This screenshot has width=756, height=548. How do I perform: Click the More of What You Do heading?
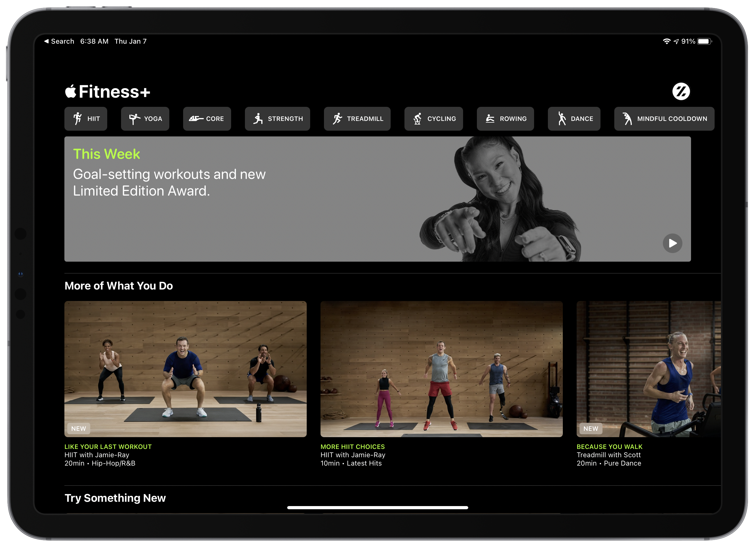tap(119, 286)
